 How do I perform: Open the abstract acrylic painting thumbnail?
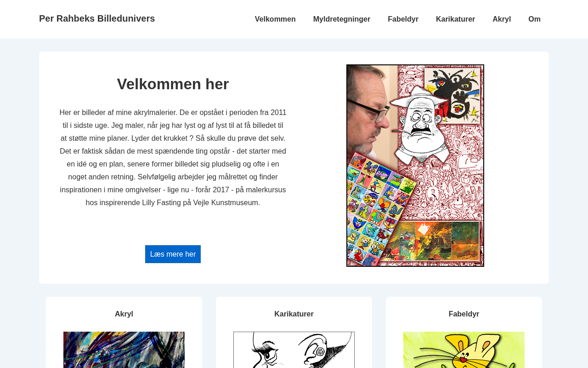point(124,350)
